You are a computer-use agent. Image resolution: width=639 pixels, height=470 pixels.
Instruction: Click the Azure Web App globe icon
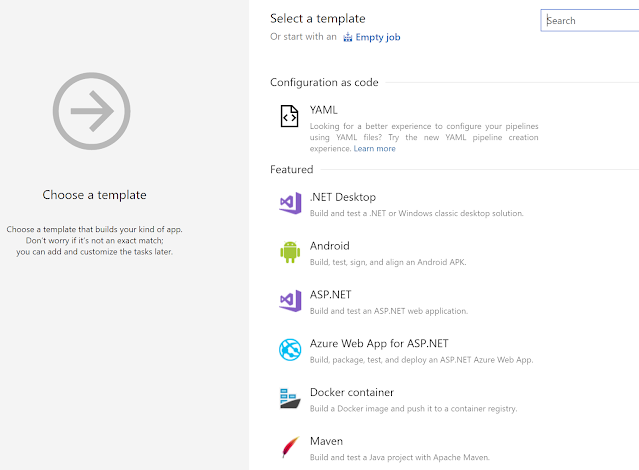[x=289, y=350]
